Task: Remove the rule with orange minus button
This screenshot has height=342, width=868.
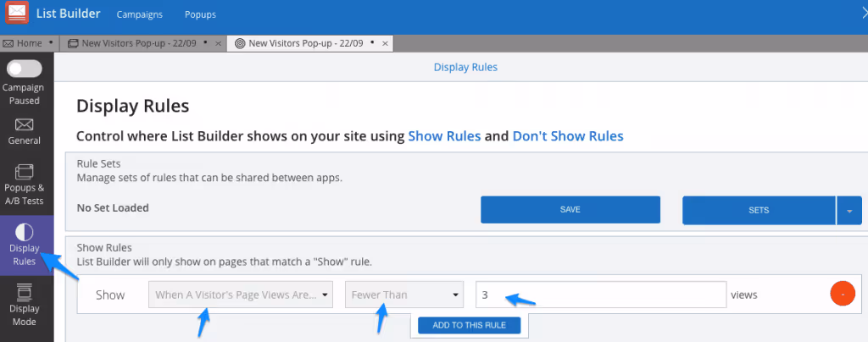Action: [x=843, y=295]
